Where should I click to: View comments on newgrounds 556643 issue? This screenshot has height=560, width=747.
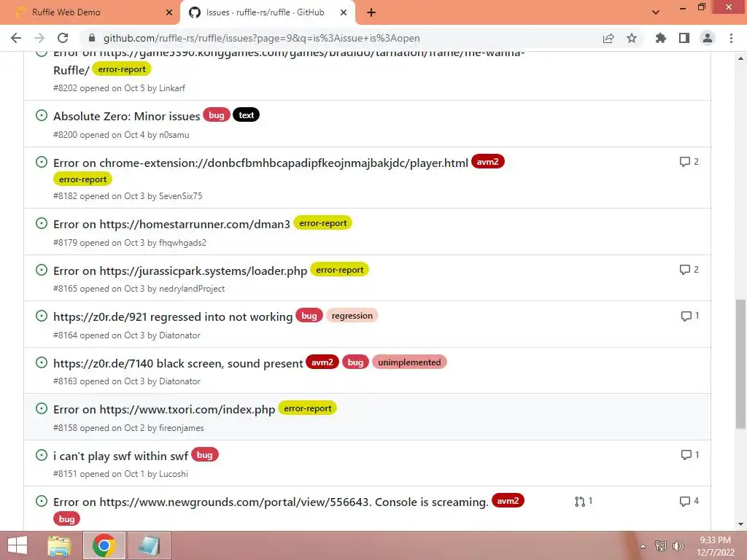point(689,502)
